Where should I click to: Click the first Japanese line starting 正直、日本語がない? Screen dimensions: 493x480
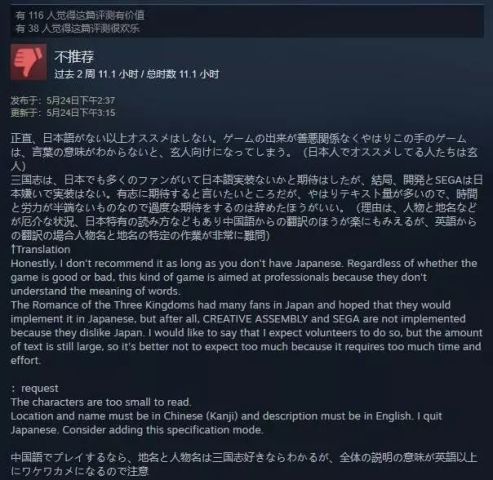238,138
